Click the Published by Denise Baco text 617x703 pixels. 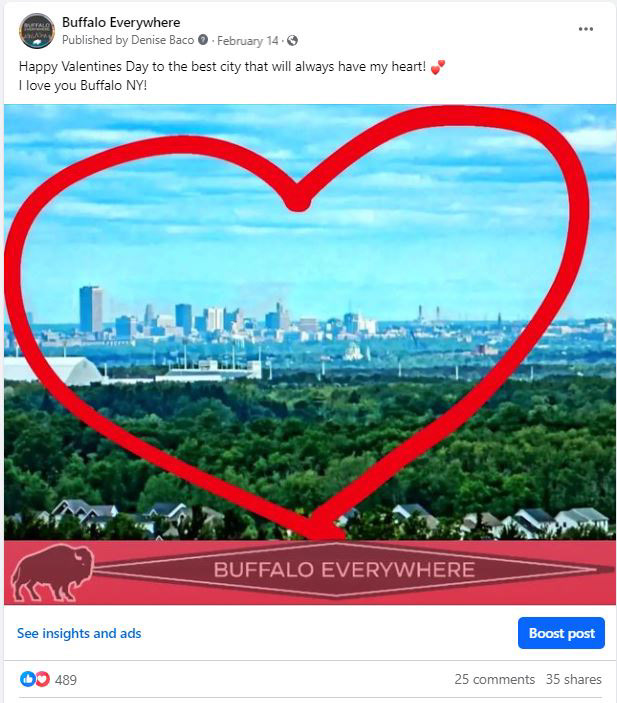[128, 40]
